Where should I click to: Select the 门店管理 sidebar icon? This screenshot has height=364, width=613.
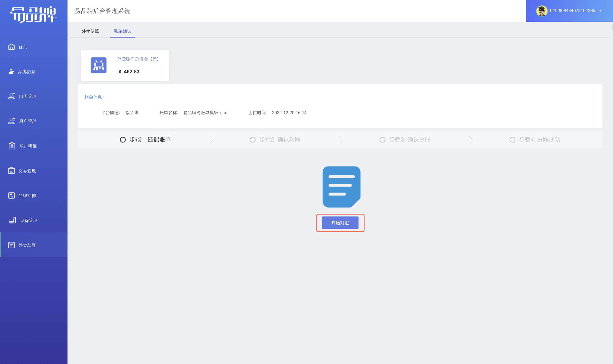(12, 96)
